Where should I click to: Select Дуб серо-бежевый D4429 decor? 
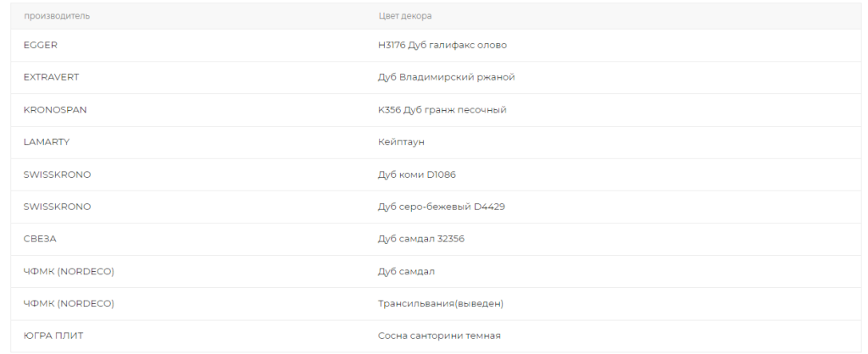coord(441,207)
